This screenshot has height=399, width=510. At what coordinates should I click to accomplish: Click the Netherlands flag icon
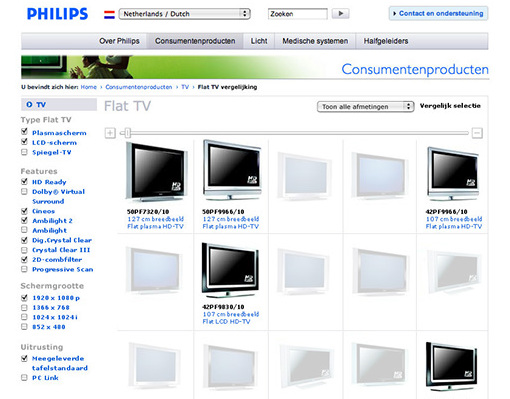point(109,14)
